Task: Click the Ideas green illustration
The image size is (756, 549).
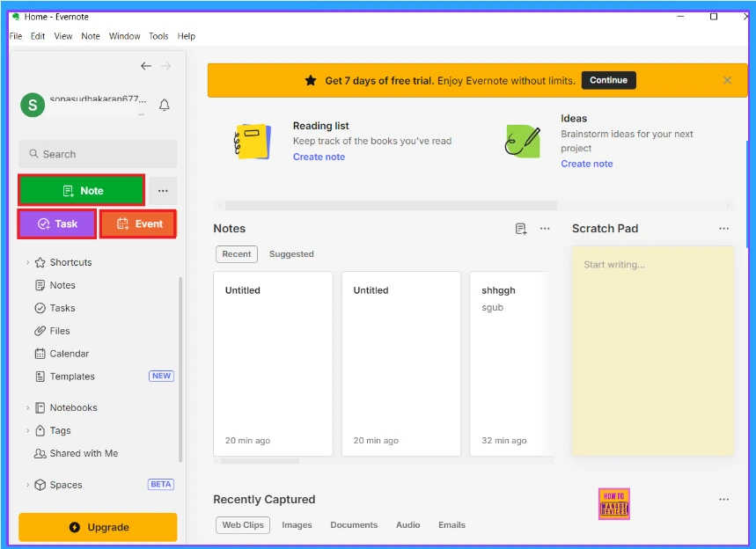Action: tap(523, 142)
